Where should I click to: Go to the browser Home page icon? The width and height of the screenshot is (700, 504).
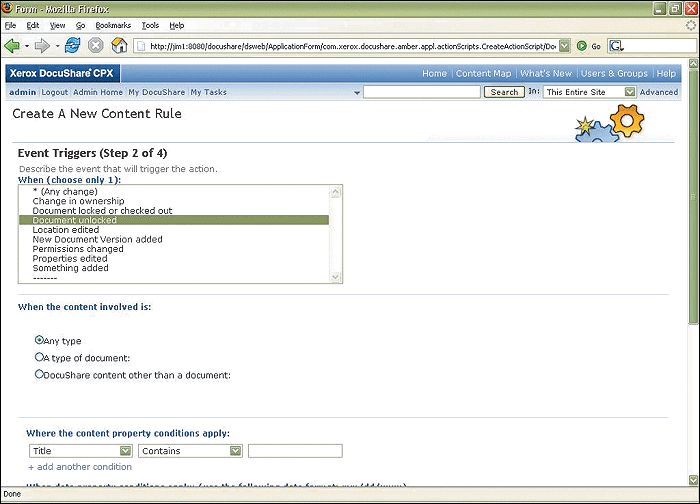119,46
